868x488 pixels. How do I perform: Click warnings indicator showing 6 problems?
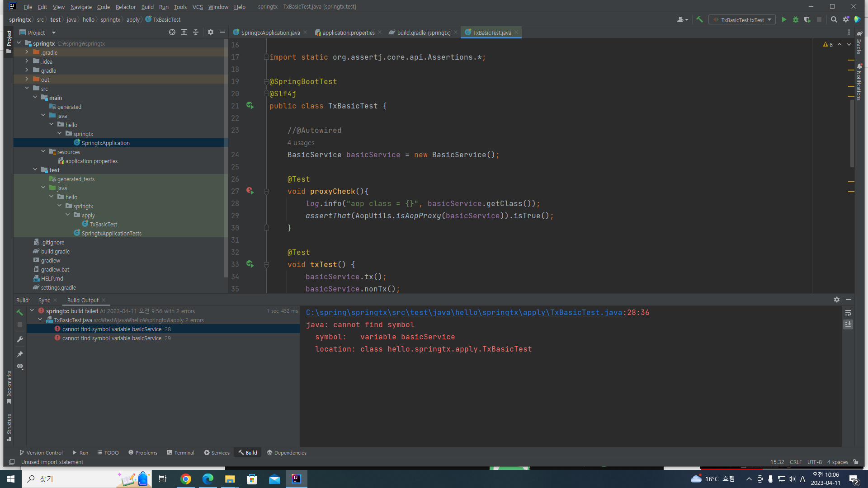coord(828,44)
